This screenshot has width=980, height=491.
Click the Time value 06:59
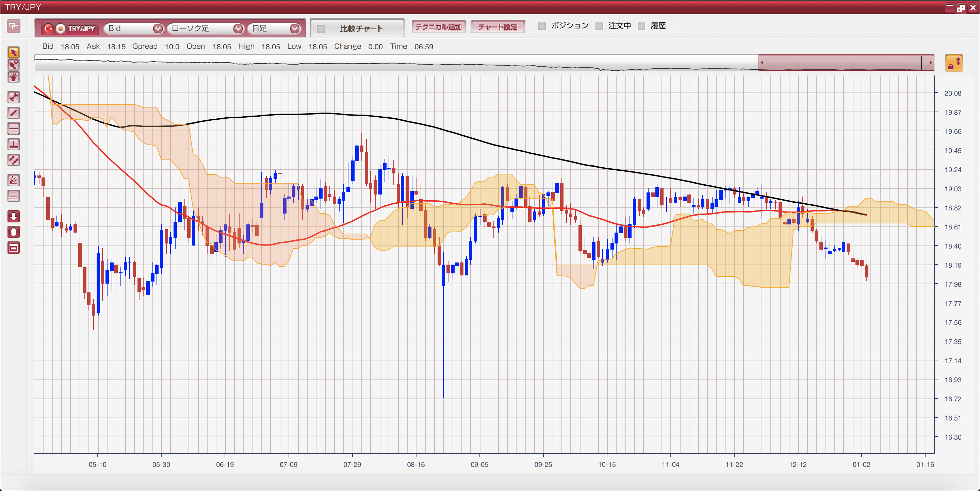424,47
